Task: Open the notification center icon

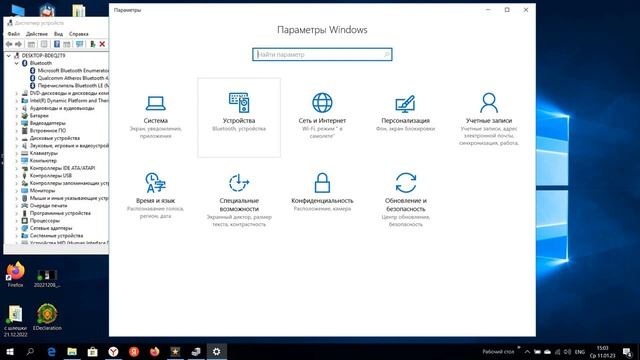Action: click(627, 352)
